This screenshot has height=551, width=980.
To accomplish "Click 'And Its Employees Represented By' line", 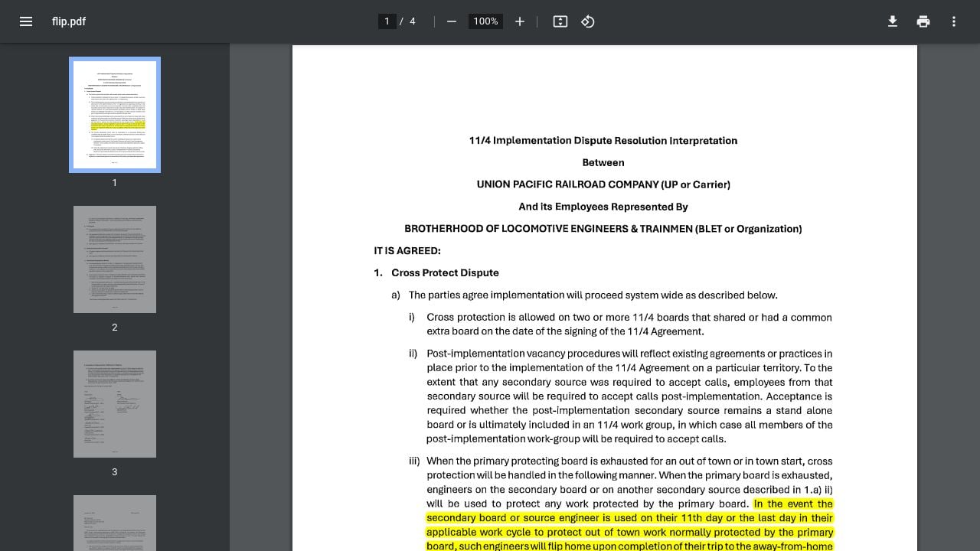I will [603, 207].
